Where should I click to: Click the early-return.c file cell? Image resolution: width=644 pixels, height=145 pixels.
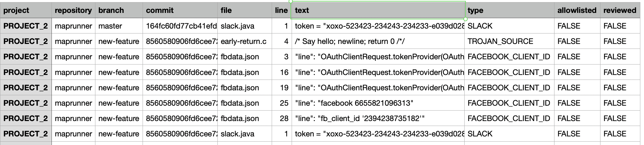[244, 41]
